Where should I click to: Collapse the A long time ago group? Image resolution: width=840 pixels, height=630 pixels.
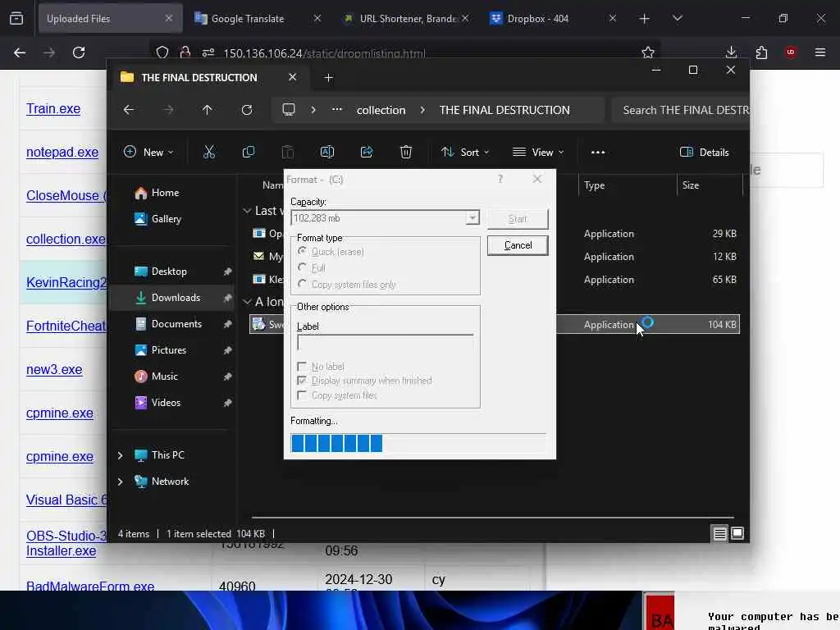tap(247, 302)
